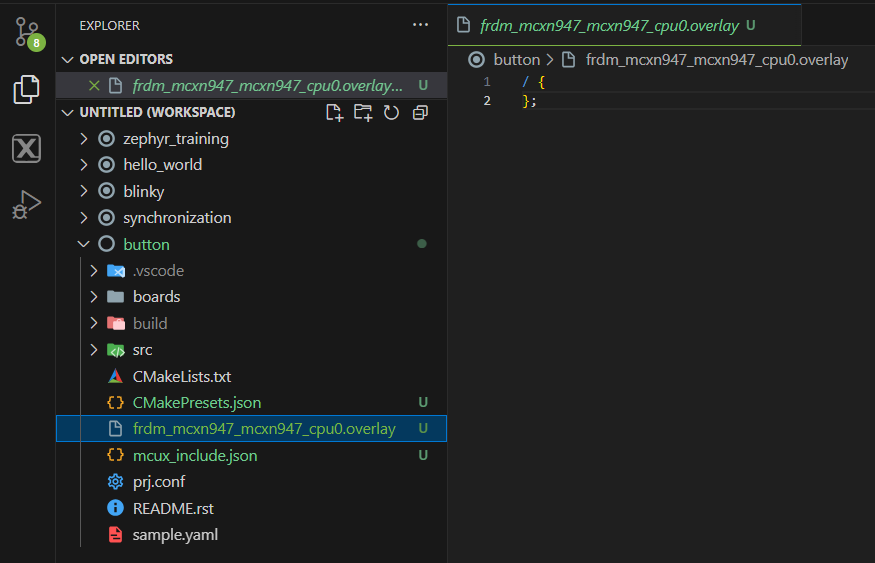875x563 pixels.
Task: Expand the zephyr_training folder
Action: pyautogui.click(x=84, y=139)
